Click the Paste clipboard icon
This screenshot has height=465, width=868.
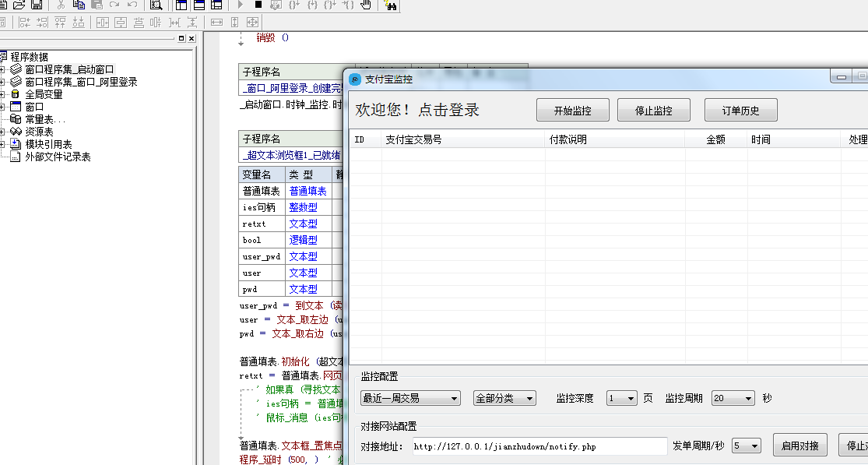[97, 5]
